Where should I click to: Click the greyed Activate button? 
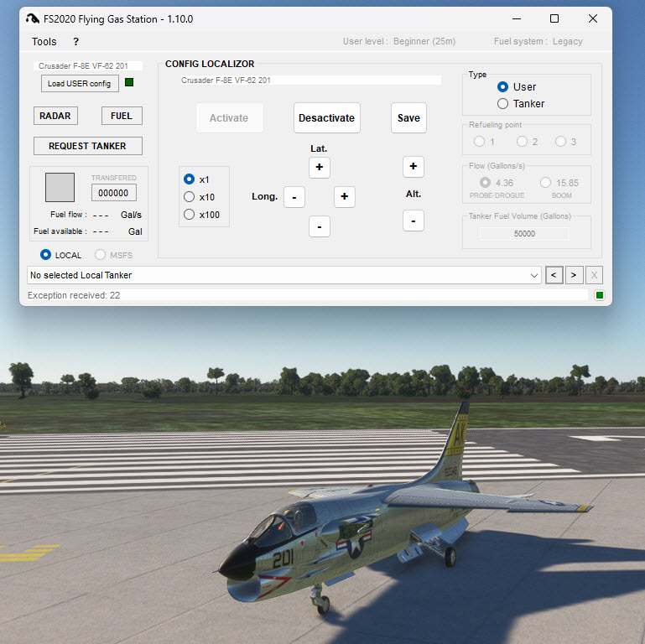coord(229,118)
